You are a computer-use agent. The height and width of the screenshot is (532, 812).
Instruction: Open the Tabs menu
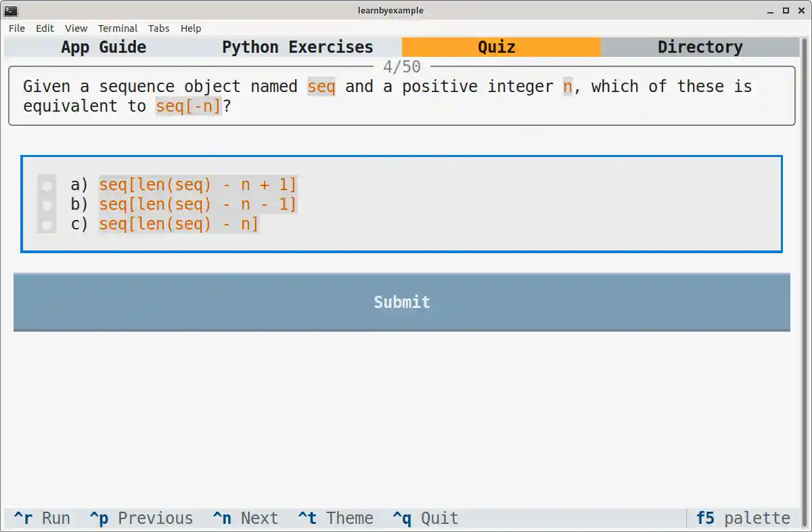click(159, 28)
